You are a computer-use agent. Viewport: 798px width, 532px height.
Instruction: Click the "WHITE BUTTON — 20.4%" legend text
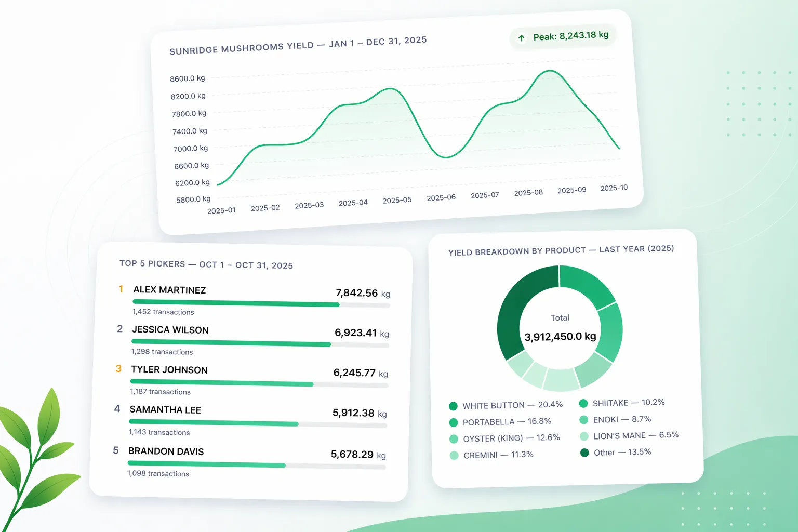pos(513,405)
